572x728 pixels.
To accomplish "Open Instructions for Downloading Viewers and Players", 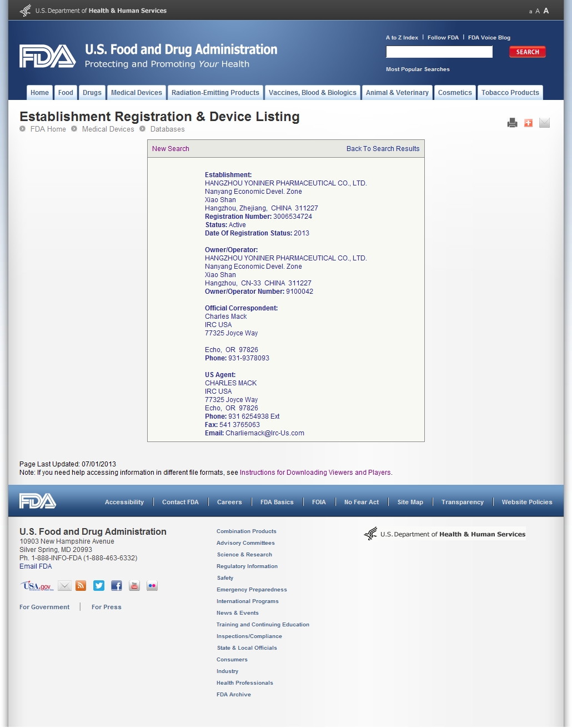I will pos(315,473).
